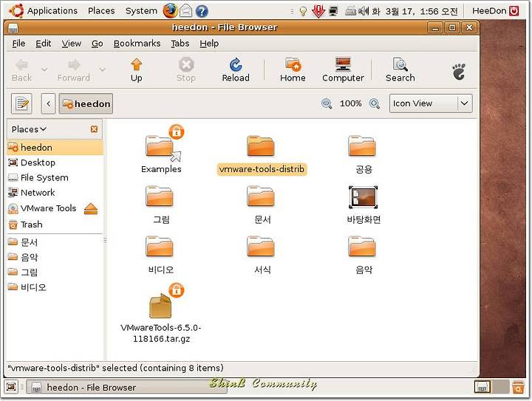Select the 음악 folder in main pane

coord(361,247)
